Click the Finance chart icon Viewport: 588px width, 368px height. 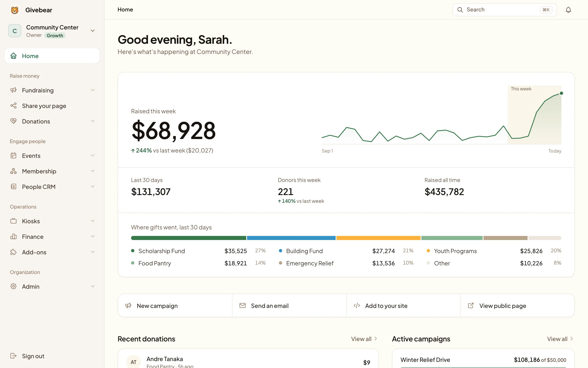[13, 236]
